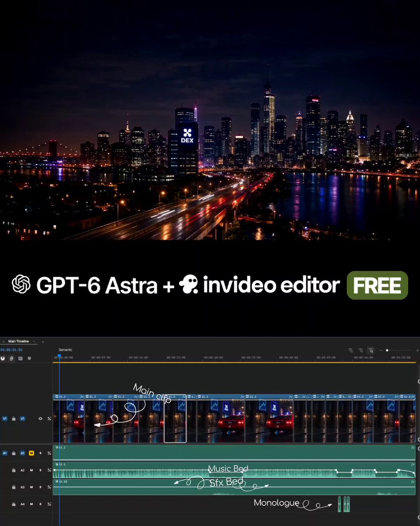Unmute track A1 with the yellow M
The image size is (420, 526).
tap(32, 453)
